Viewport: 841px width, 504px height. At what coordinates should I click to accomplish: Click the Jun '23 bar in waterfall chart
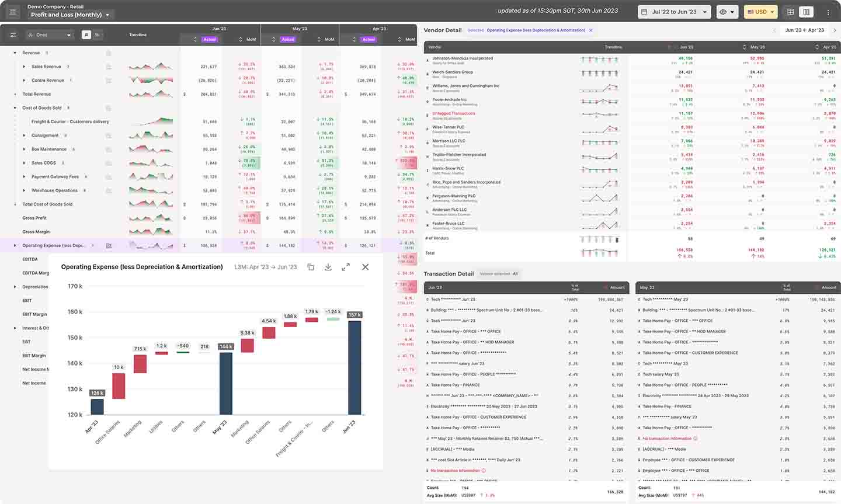coord(355,367)
